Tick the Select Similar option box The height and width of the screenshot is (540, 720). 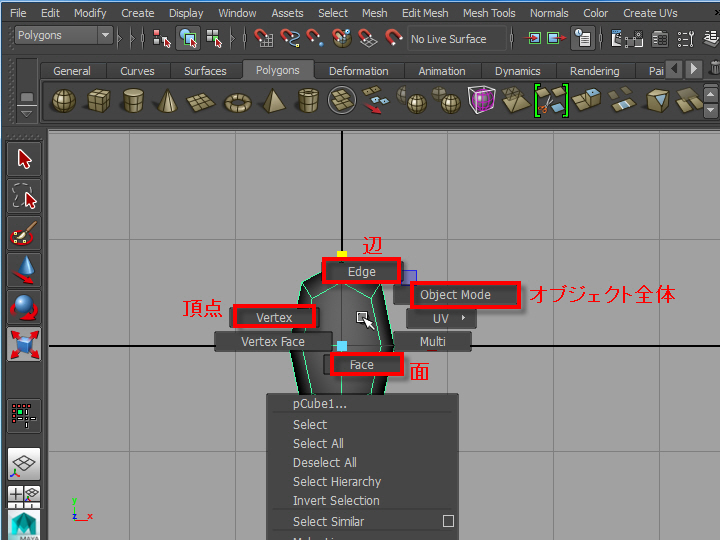(x=448, y=521)
